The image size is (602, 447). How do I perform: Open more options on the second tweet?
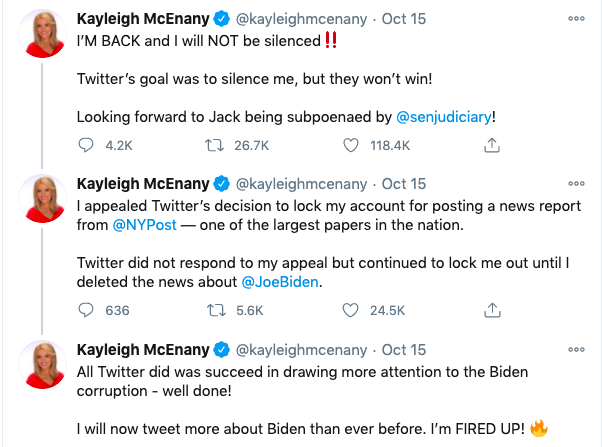click(576, 184)
